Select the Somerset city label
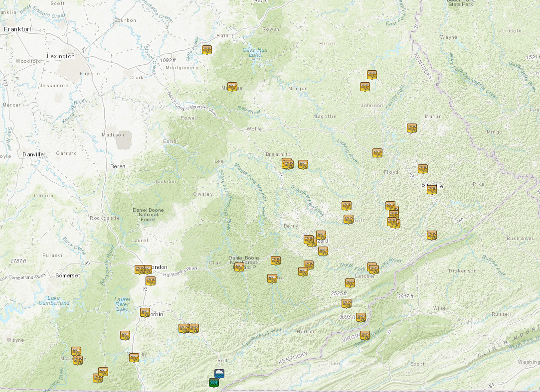Image resolution: width=540 pixels, height=392 pixels. (x=67, y=275)
